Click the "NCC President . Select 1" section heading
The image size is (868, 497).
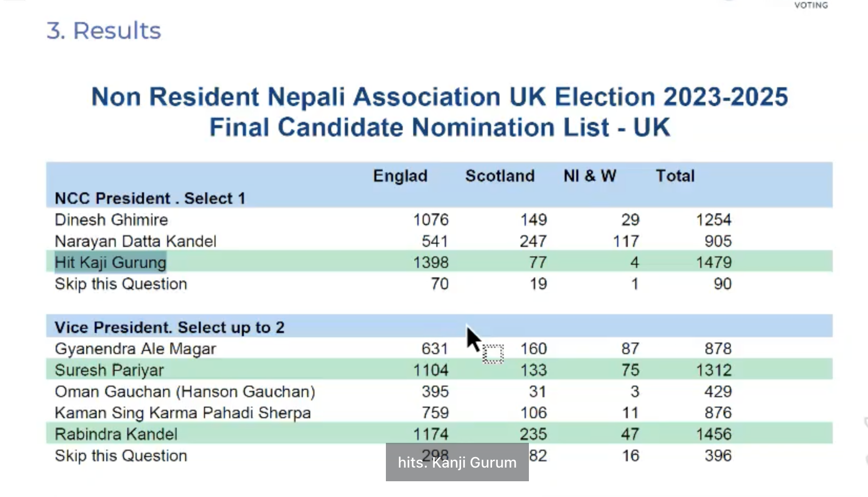(150, 199)
